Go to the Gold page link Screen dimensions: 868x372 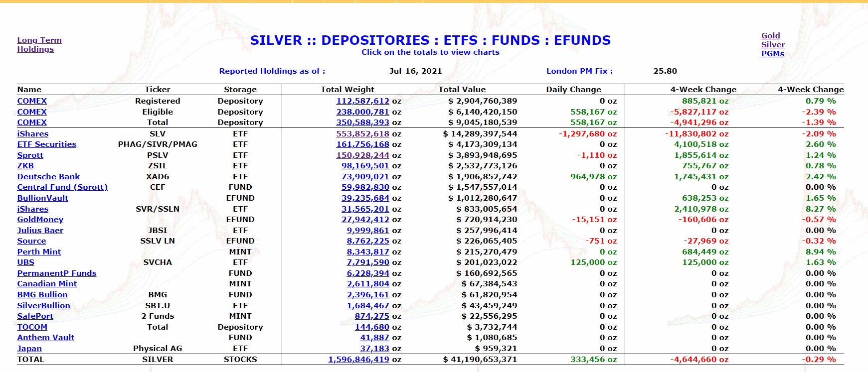pyautogui.click(x=770, y=35)
